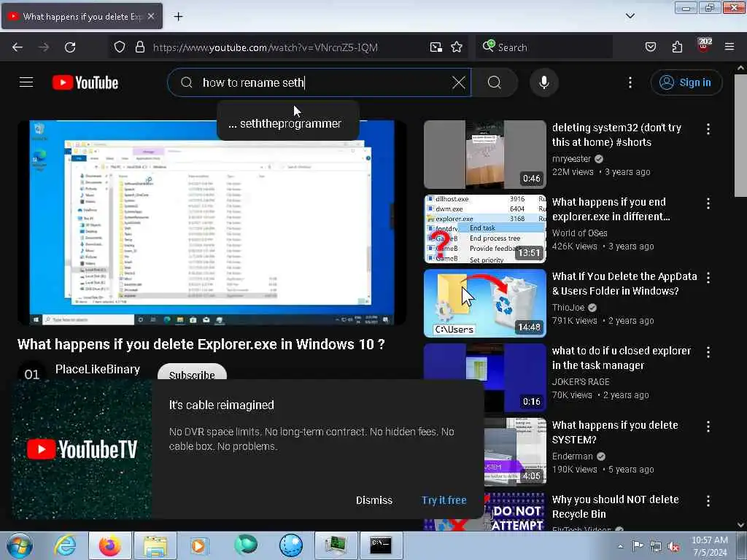Click the YouTube search field 'how to rename seth'
The height and width of the screenshot is (560, 747).
click(320, 82)
